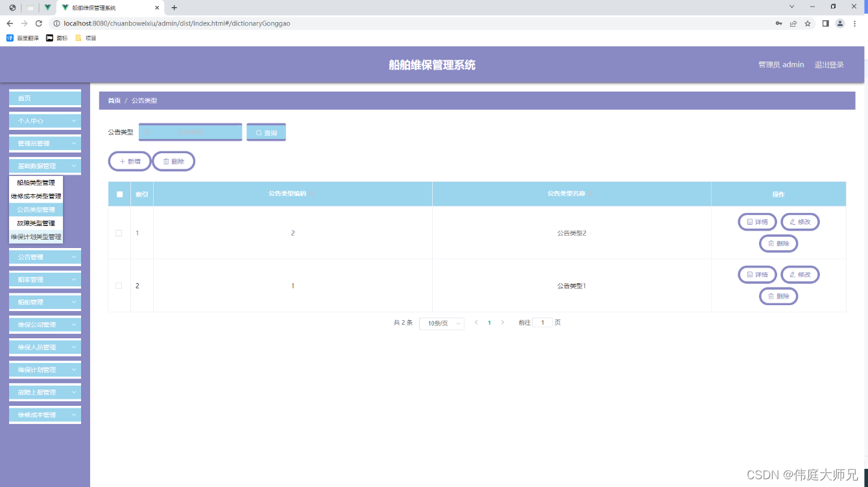Open 详情 for row 公告类型1
This screenshot has width=868, height=487.
click(x=757, y=275)
